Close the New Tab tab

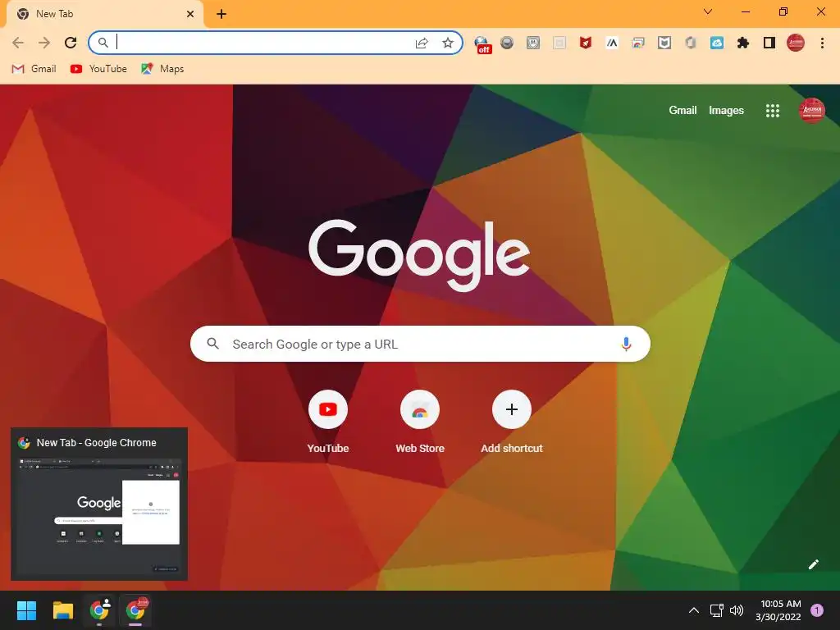[x=190, y=14]
